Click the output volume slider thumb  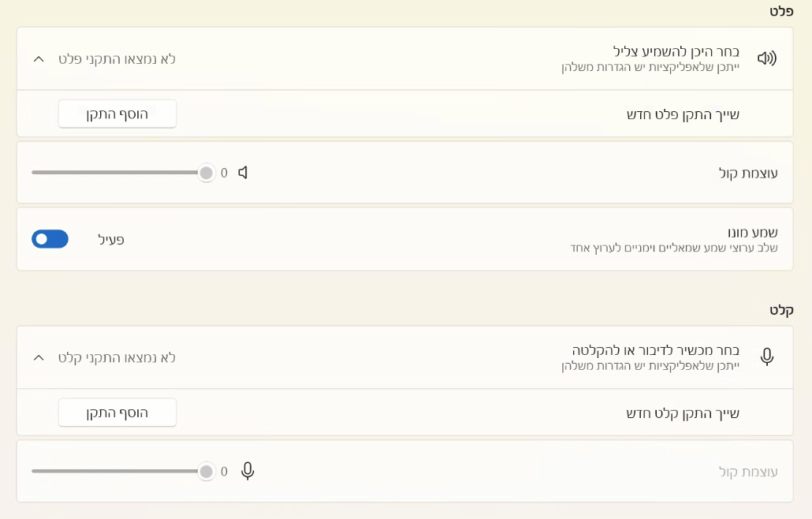click(x=207, y=173)
